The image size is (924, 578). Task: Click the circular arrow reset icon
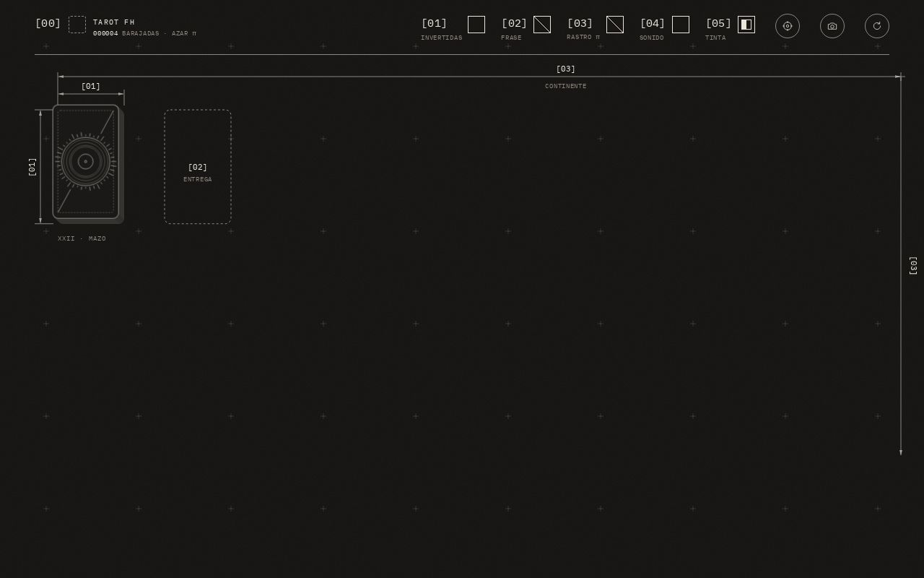877,26
